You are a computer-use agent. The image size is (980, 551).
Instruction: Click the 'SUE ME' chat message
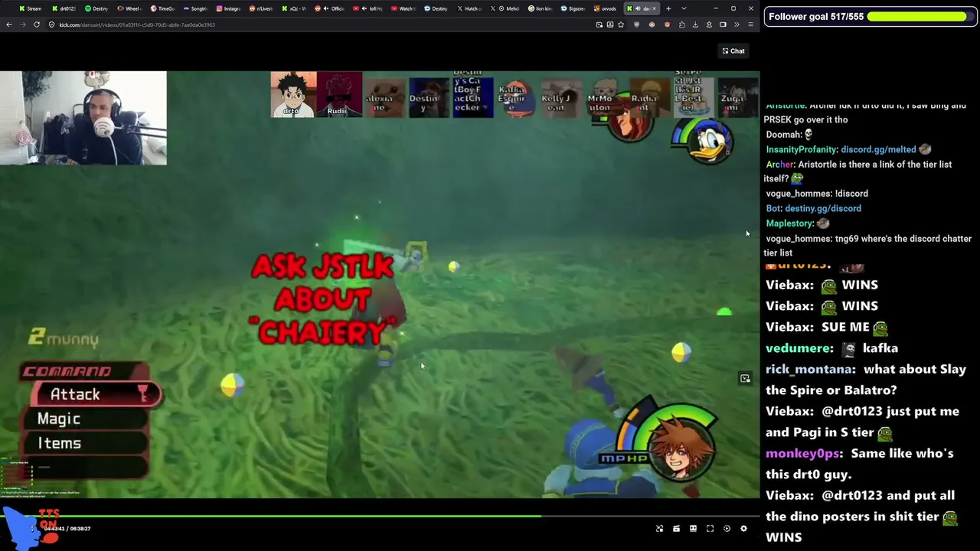[x=845, y=327]
